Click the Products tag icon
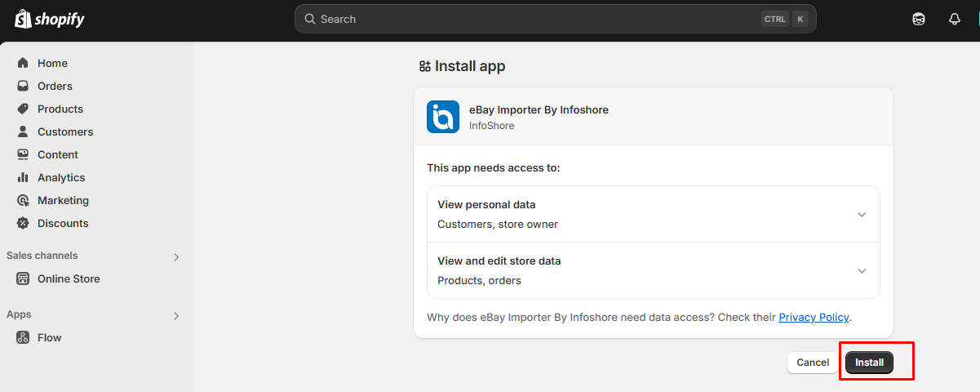Viewport: 980px width, 392px height. [x=23, y=109]
